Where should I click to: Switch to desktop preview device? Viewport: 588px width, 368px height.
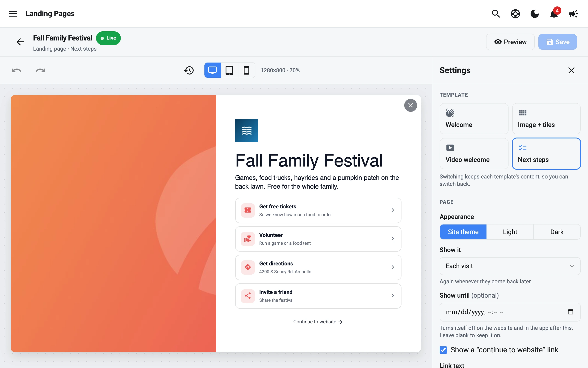[x=213, y=70]
